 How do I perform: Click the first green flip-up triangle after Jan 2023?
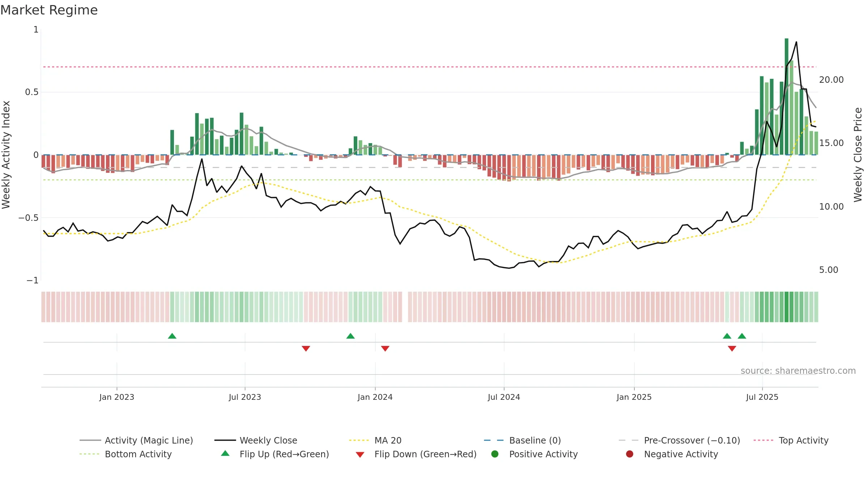pos(172,336)
